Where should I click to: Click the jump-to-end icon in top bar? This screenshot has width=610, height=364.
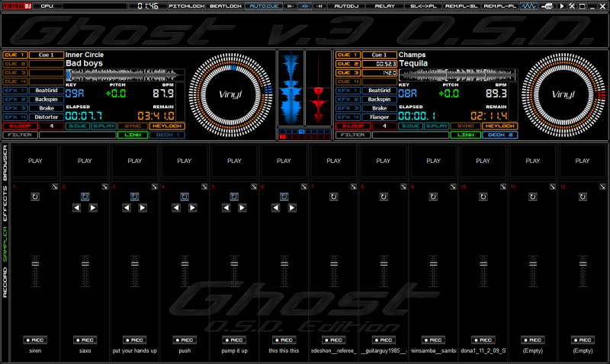point(319,6)
